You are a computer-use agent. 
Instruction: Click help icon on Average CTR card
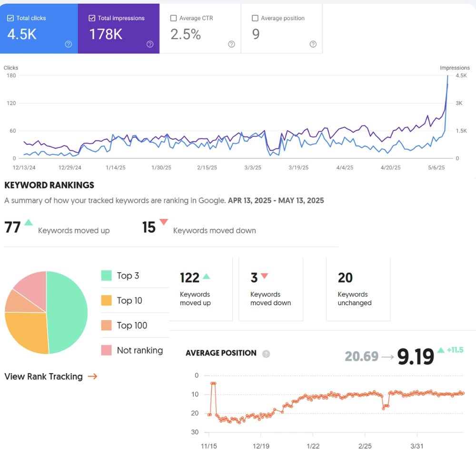231,44
